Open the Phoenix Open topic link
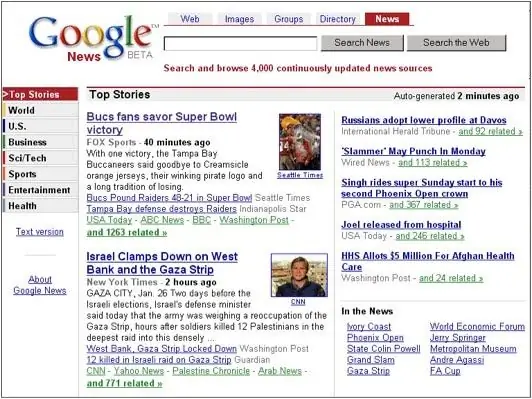 point(375,338)
